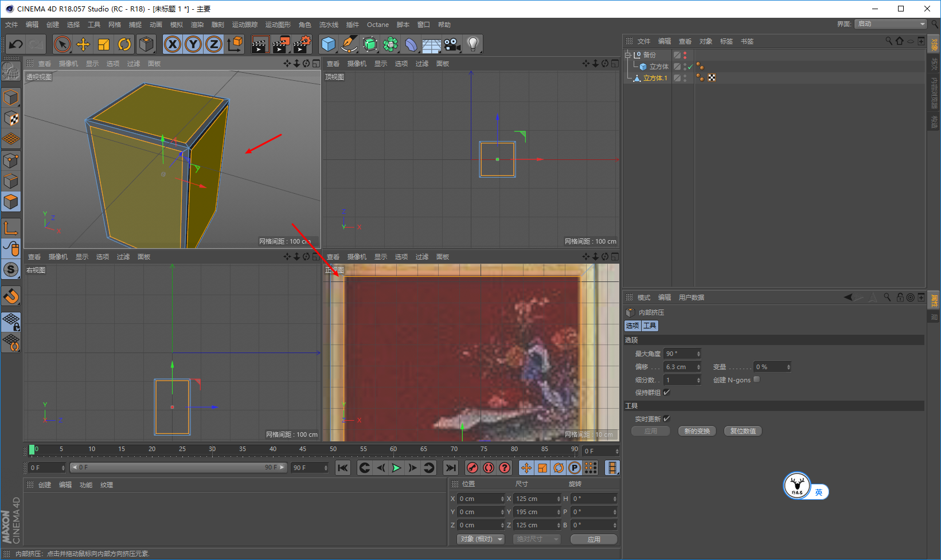Select the Move tool

click(83, 44)
